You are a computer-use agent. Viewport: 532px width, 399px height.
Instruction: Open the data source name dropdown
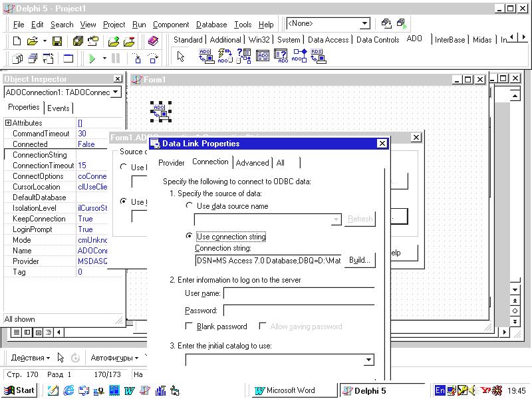(x=336, y=219)
